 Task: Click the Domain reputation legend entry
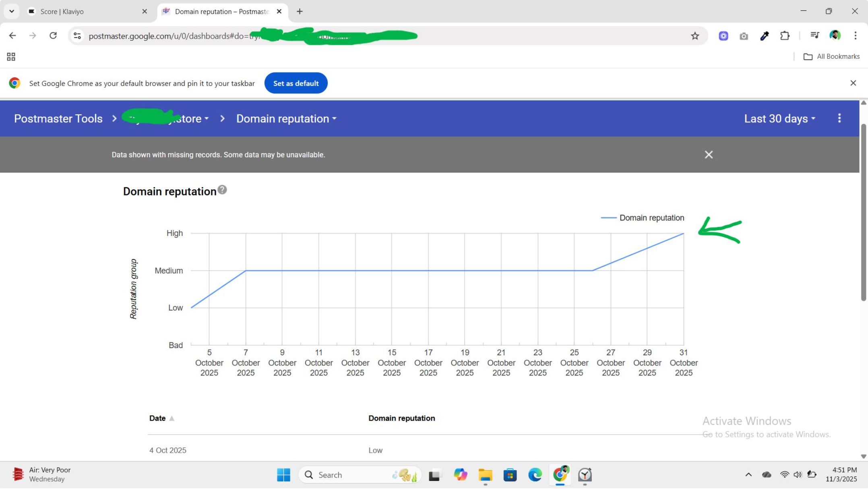click(x=643, y=218)
